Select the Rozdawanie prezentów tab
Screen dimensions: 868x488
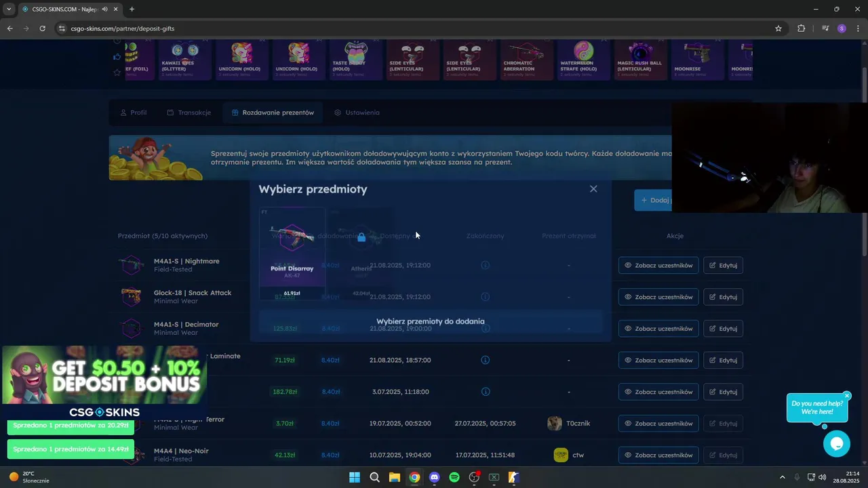pyautogui.click(x=273, y=113)
